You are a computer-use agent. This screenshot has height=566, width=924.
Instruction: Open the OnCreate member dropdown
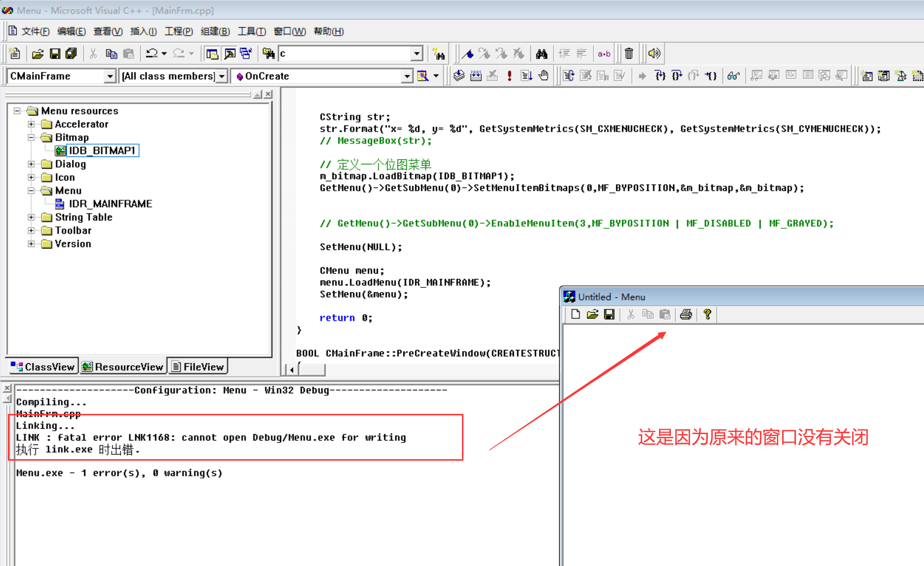(407, 76)
